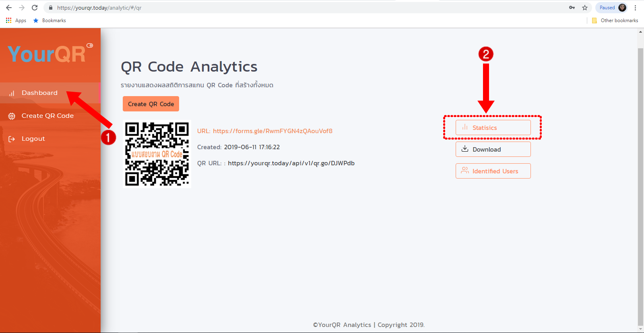Viewport: 644px width, 333px height.
Task: Click the created date 2019-06-11 17:16:22
Action: (x=252, y=147)
